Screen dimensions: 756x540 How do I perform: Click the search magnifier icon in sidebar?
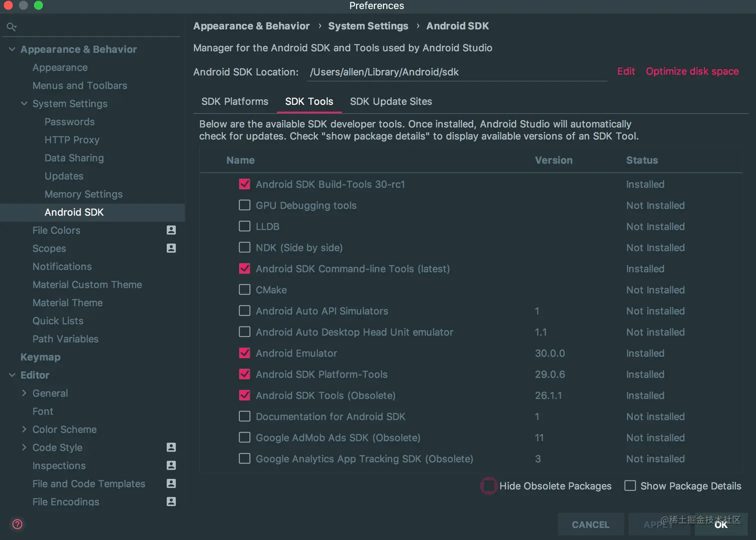(11, 26)
